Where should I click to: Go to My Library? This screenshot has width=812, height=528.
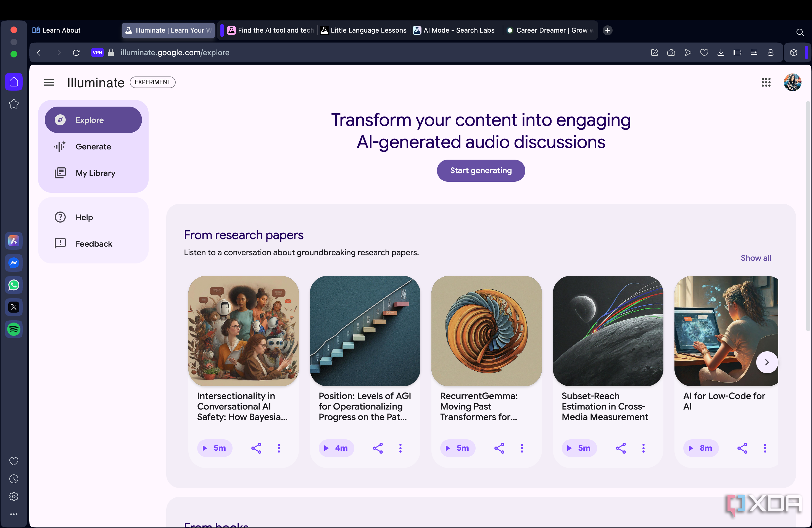pyautogui.click(x=93, y=173)
